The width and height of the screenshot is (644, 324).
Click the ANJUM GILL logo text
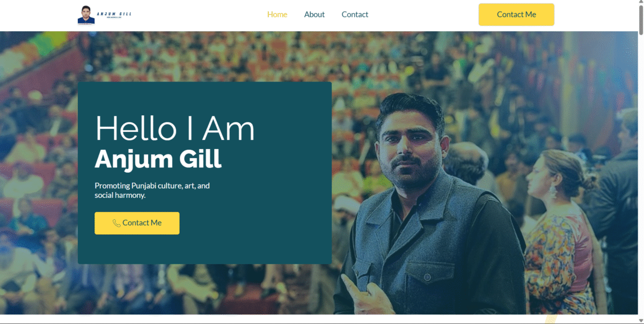(114, 14)
